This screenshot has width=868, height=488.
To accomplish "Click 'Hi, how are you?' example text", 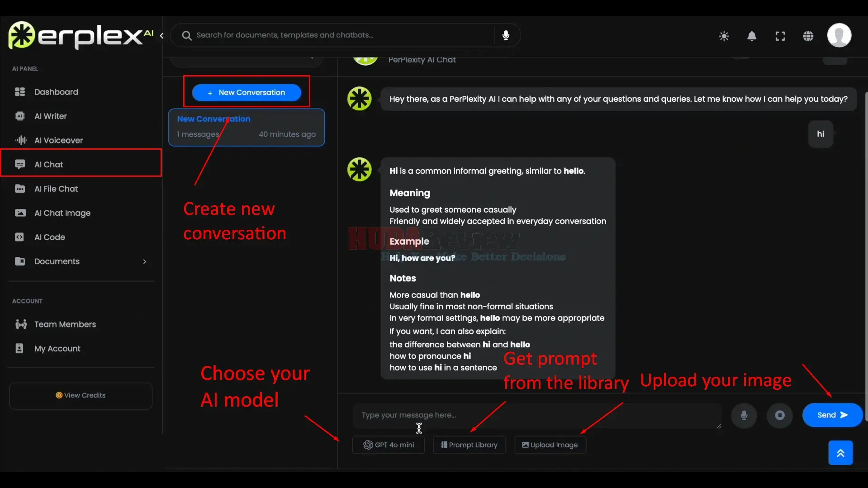I will click(x=422, y=258).
